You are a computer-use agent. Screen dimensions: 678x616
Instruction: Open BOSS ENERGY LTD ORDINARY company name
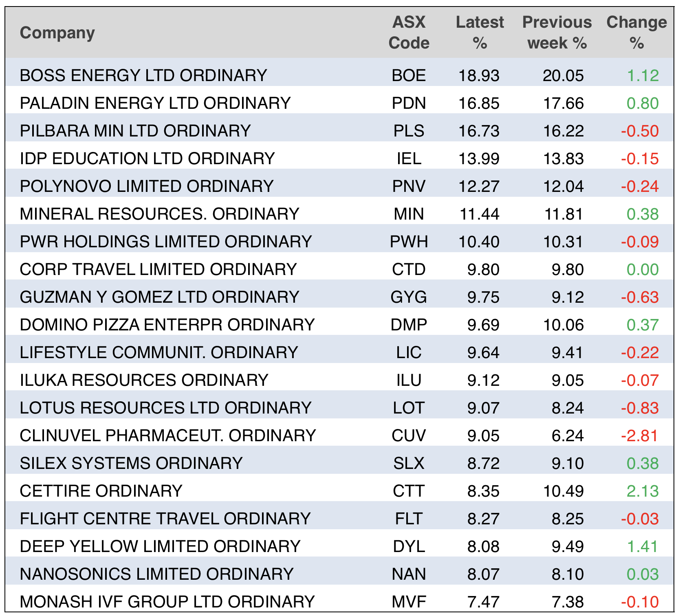click(143, 75)
